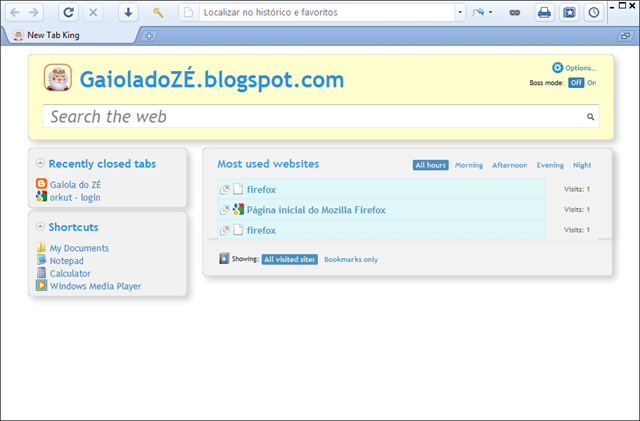Stop loading with the X button
Image resolution: width=640 pixels, height=421 pixels.
93,13
